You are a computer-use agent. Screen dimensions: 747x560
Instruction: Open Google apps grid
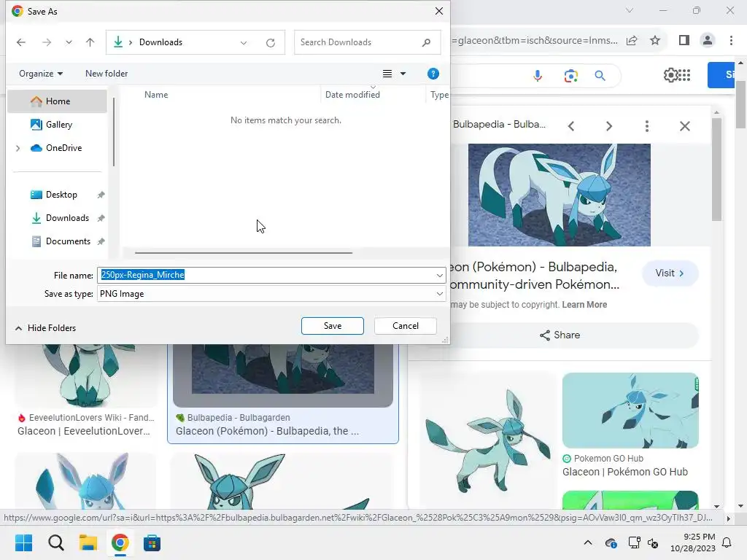tap(684, 75)
